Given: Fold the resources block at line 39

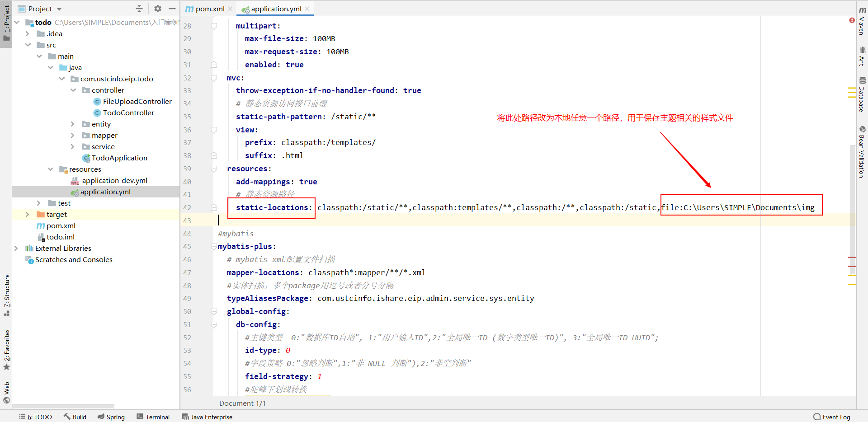Looking at the screenshot, I should click(214, 169).
